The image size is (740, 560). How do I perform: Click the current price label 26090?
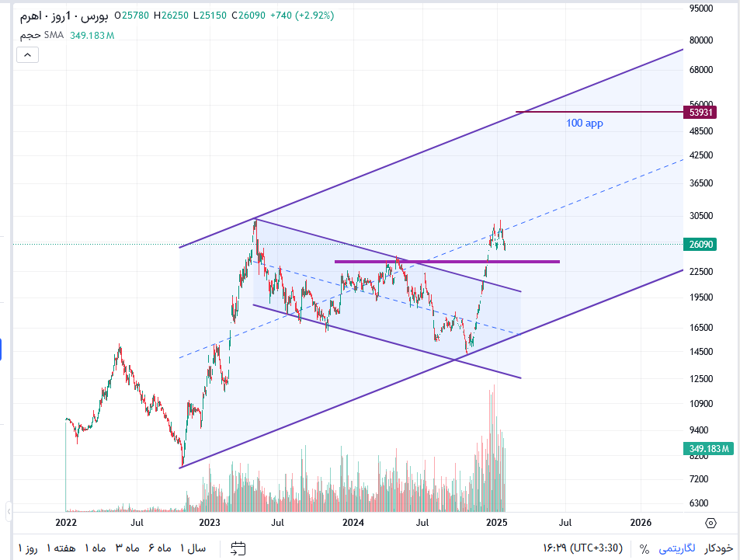(x=700, y=244)
